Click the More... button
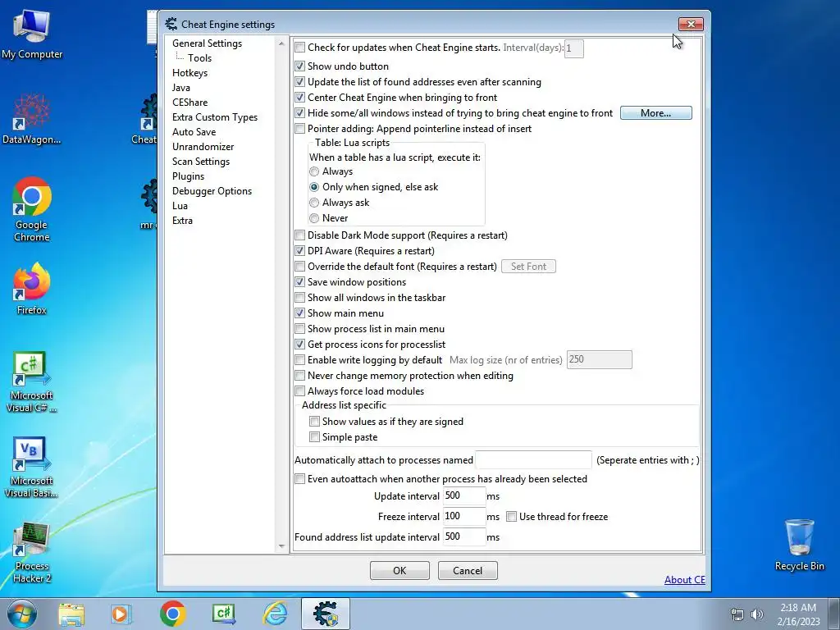 [655, 113]
